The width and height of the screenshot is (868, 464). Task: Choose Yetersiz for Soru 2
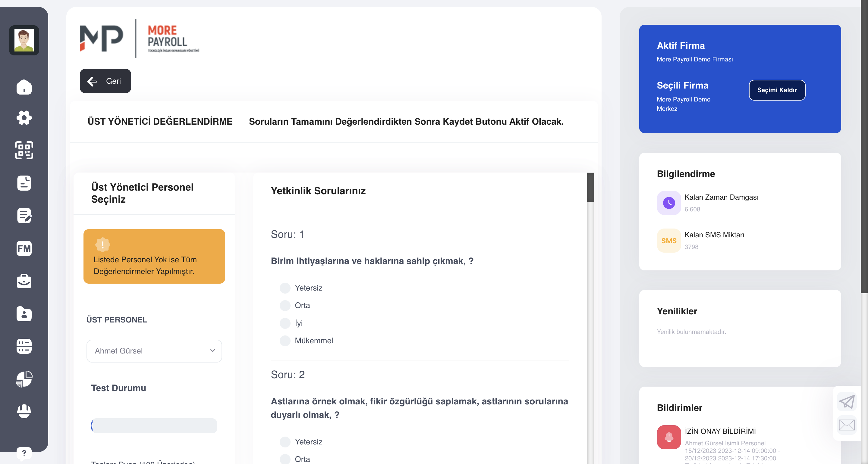point(285,441)
